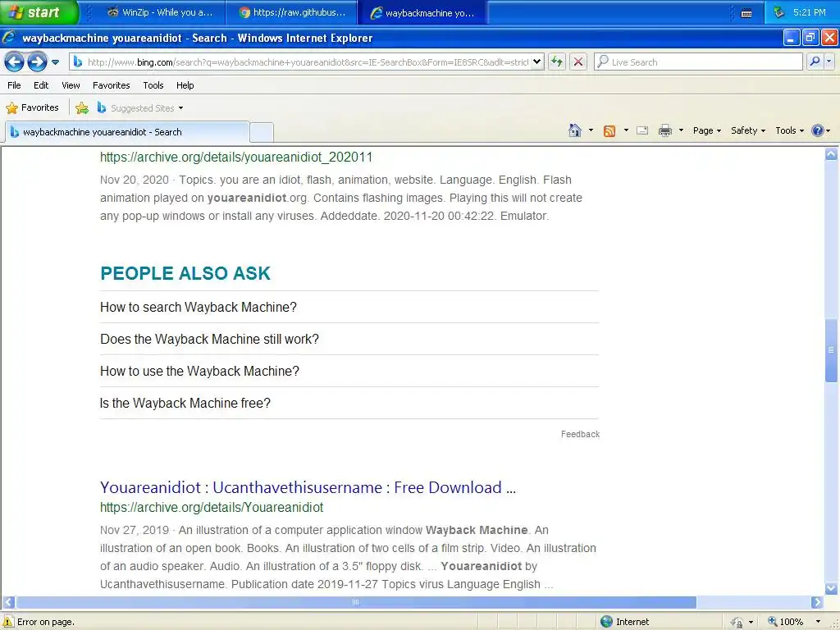840x630 pixels.
Task: Open the Tools command bar menu
Action: (789, 130)
